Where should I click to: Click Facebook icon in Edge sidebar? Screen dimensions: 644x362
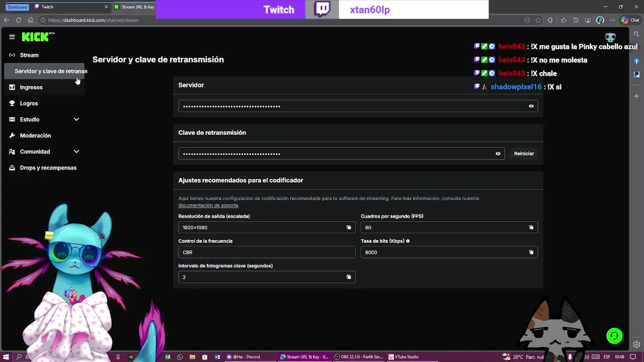click(636, 61)
